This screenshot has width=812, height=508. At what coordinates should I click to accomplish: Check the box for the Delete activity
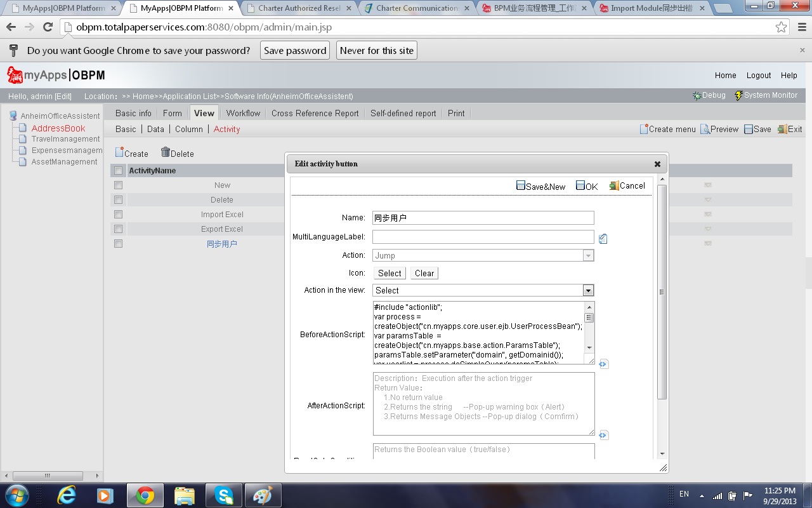118,200
